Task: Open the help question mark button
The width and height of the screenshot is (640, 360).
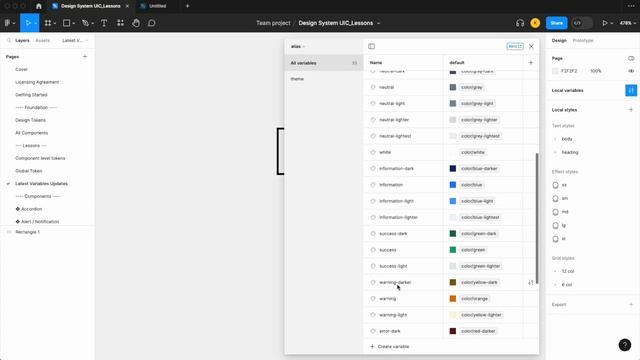Action: click(x=624, y=345)
